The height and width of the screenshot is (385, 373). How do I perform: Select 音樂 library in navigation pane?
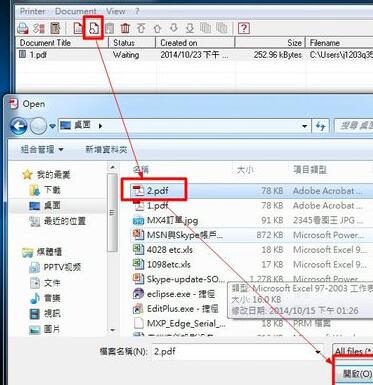point(45,298)
